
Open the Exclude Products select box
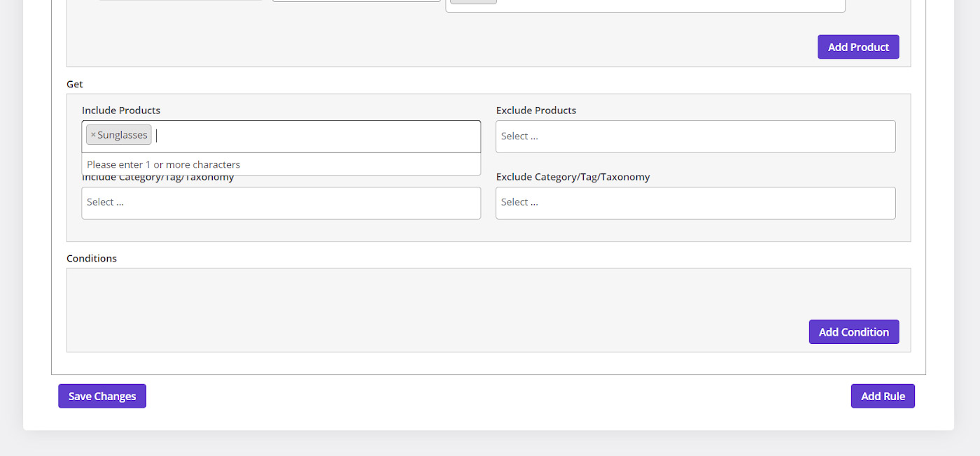(695, 136)
